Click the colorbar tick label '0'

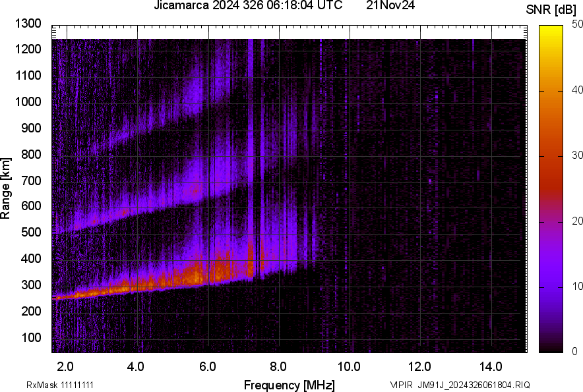(x=575, y=351)
